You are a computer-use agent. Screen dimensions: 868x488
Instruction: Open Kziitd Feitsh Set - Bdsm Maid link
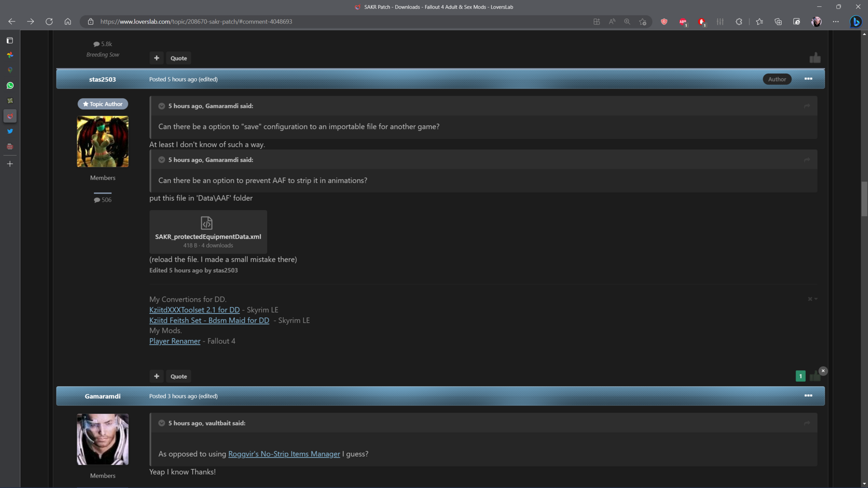209,320
